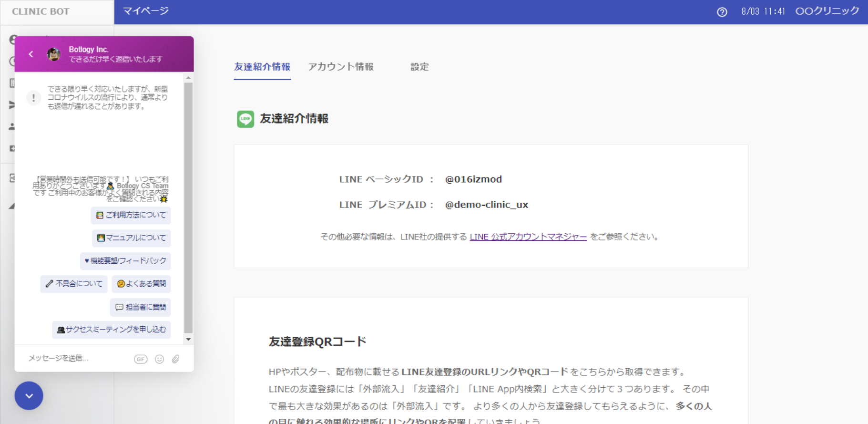
Task: Click the マイページ header title
Action: click(x=146, y=11)
